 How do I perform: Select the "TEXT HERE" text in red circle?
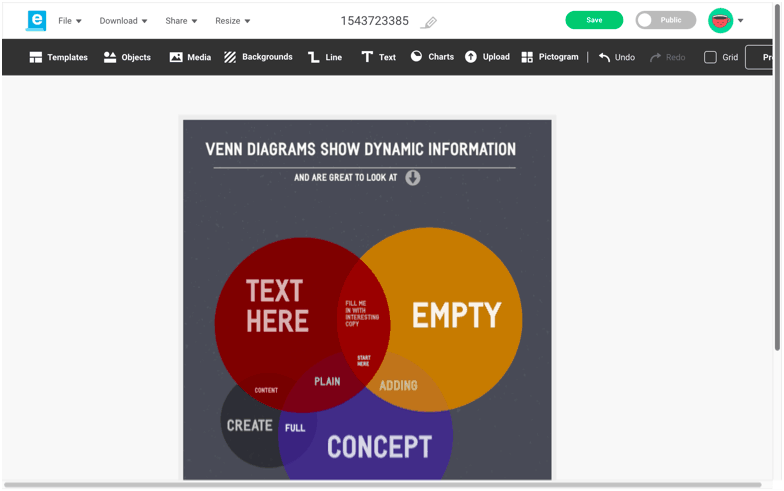point(277,306)
